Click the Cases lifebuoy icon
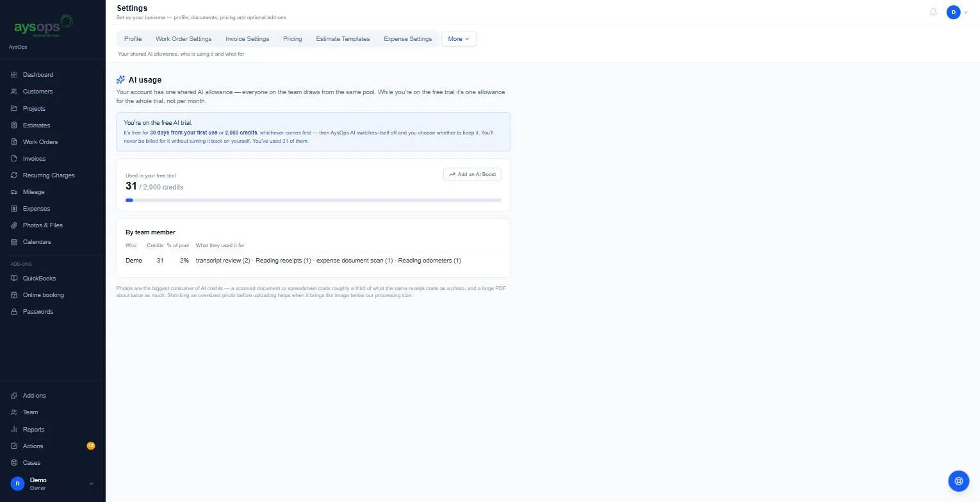Viewport: 980px width, 502px height. point(14,463)
